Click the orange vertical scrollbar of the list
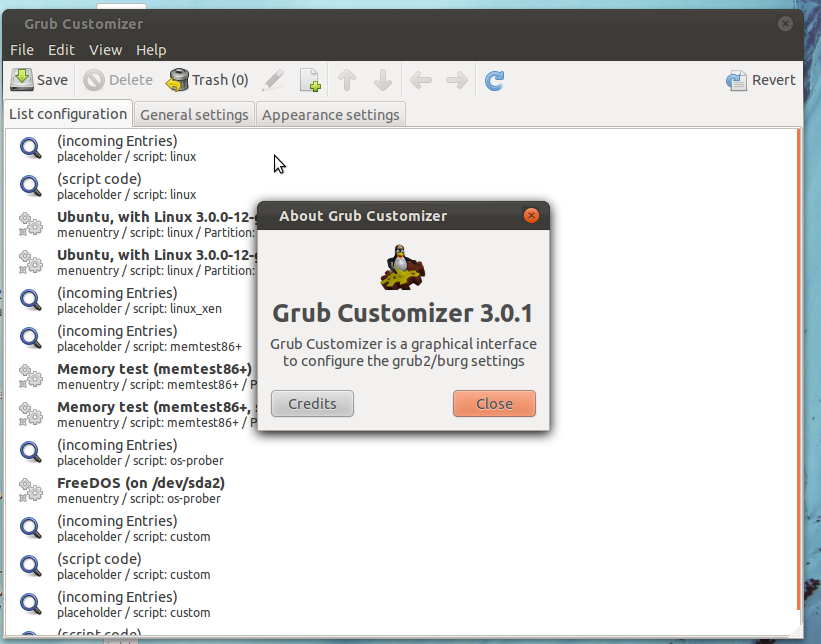 point(798,369)
